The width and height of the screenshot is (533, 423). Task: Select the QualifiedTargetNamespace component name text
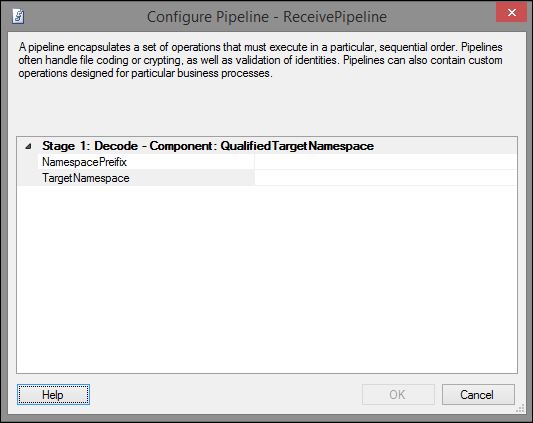297,146
